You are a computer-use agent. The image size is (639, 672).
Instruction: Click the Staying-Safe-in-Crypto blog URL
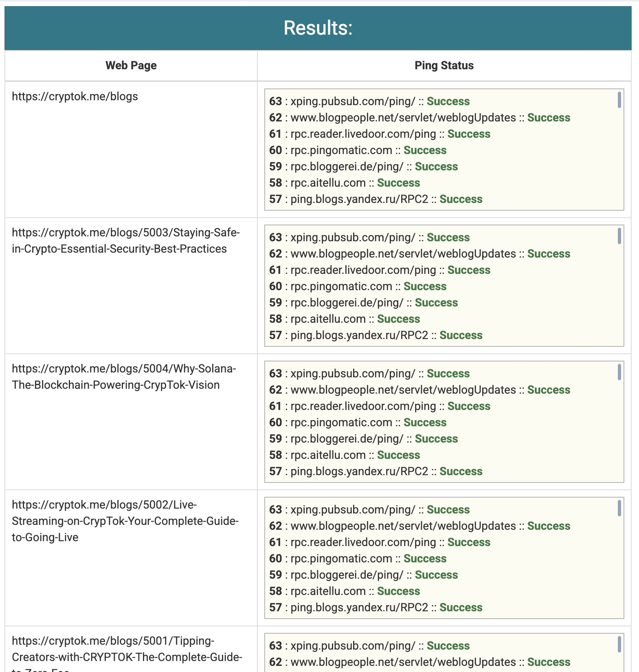(125, 240)
